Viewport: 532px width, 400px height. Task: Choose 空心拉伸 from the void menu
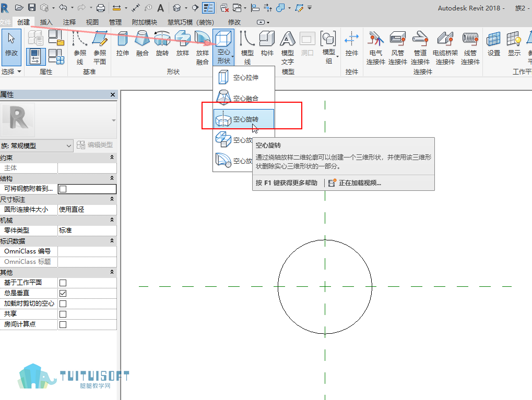coord(244,77)
